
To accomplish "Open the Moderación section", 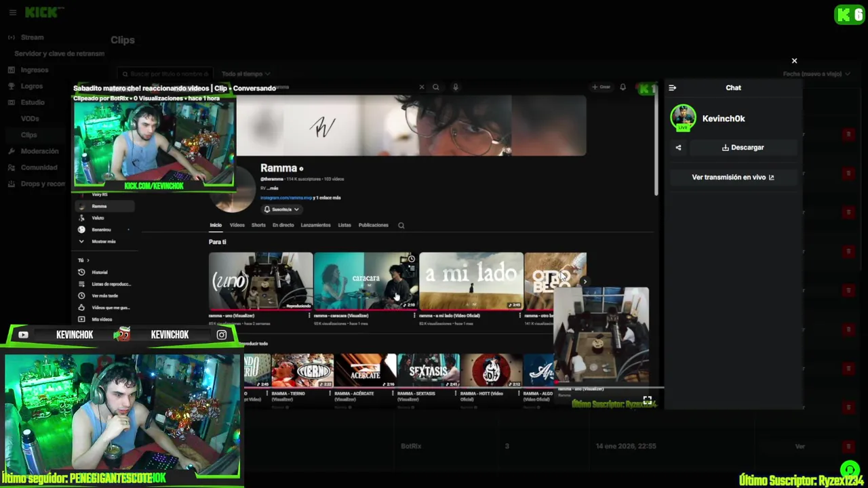I will click(39, 151).
